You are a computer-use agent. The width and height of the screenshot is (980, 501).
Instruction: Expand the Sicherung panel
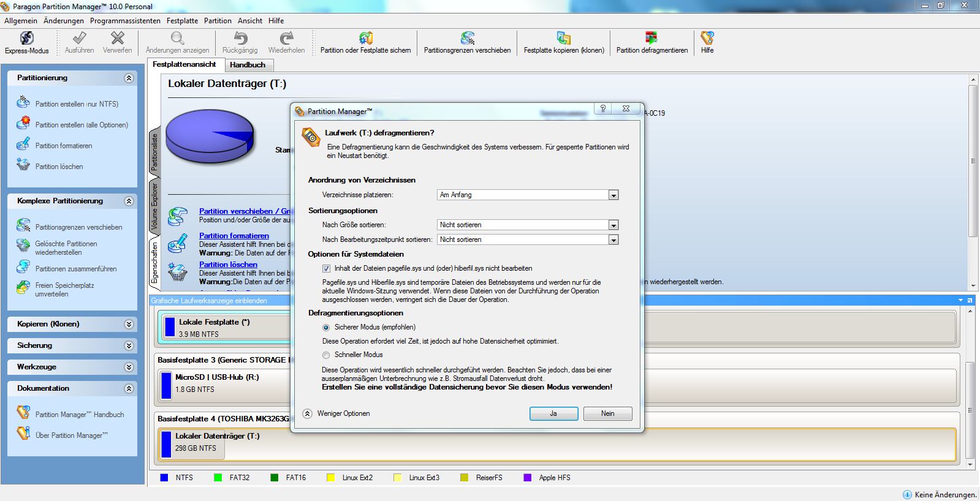click(x=129, y=345)
